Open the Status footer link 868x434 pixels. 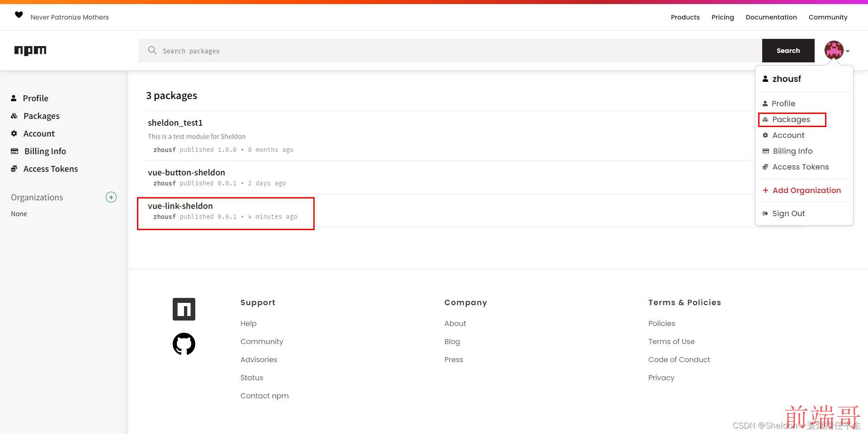[252, 377]
